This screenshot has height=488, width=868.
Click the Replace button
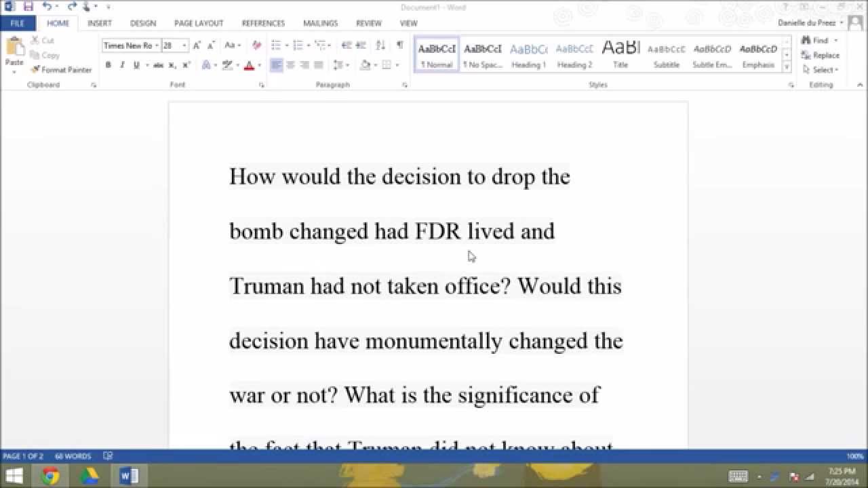[820, 56]
